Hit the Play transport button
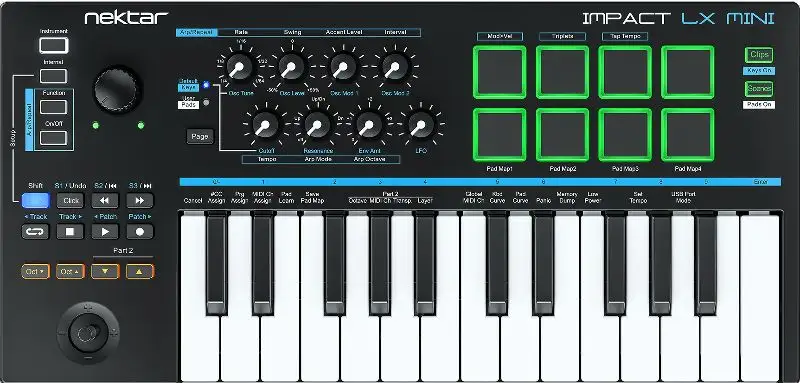Viewport: 800px width, 383px height. click(x=105, y=232)
